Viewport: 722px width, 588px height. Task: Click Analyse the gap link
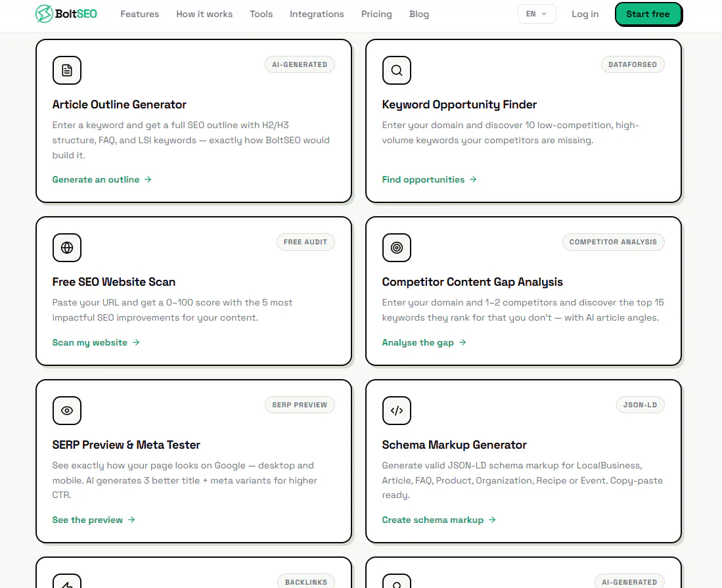coord(424,342)
